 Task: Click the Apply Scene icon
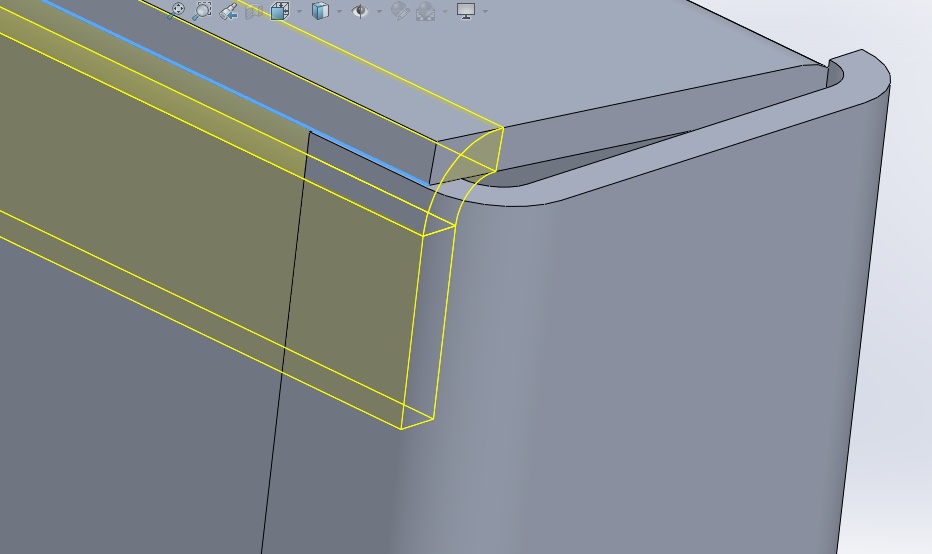click(x=425, y=11)
